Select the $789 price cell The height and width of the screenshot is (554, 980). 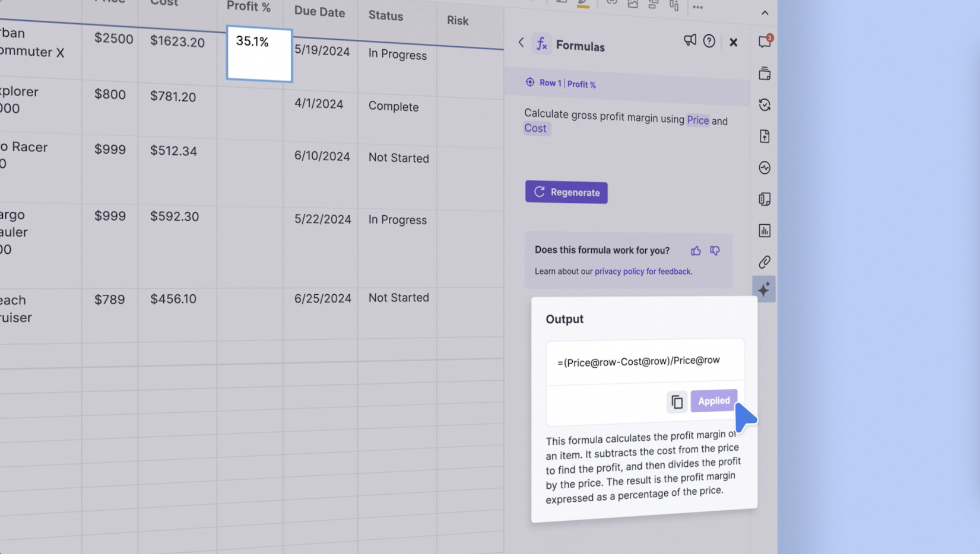[x=110, y=316]
